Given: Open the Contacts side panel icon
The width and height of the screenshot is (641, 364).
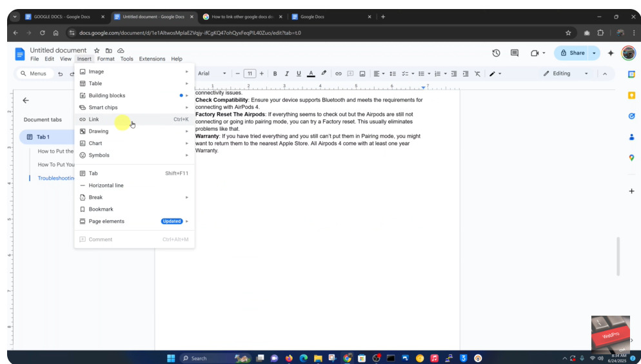Looking at the screenshot, I should 631,137.
